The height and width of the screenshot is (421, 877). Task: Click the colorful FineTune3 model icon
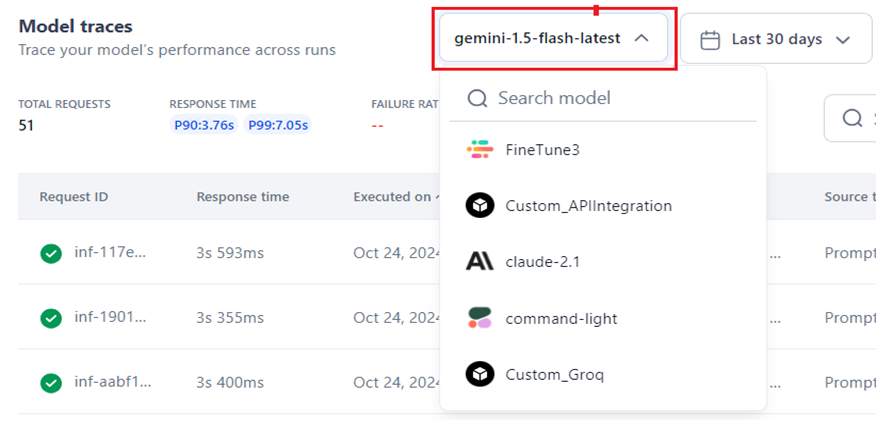(479, 150)
